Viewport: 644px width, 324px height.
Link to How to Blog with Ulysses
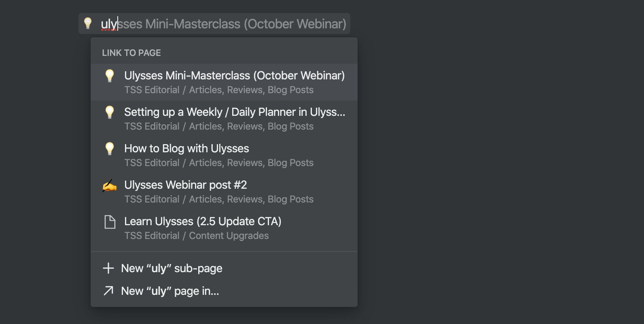point(224,155)
